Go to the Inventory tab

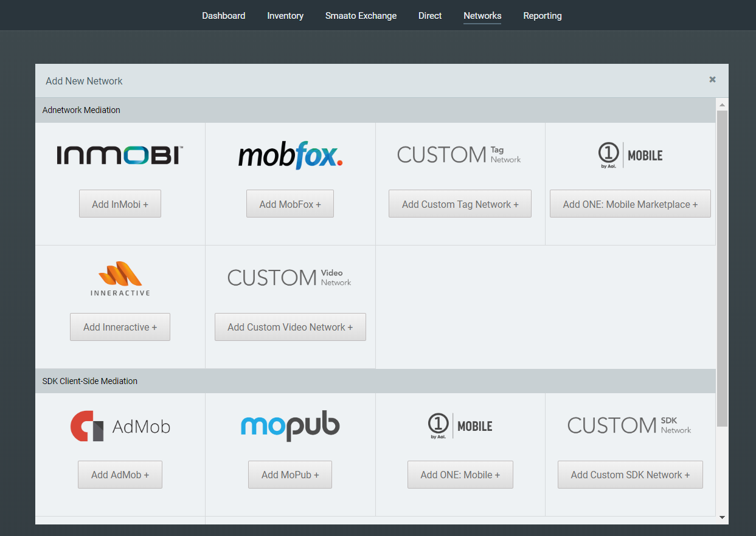285,16
